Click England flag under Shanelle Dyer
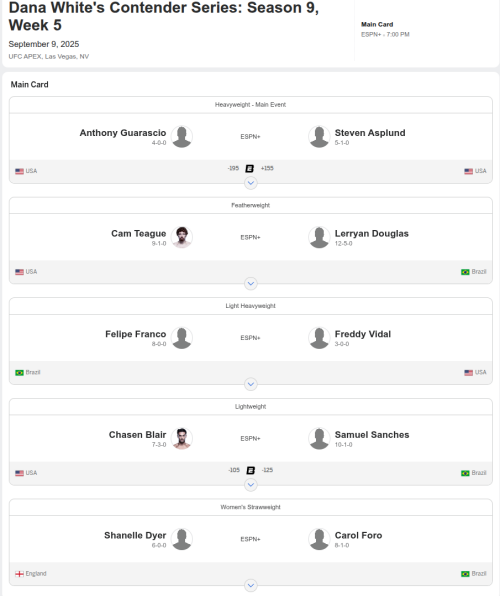 pyautogui.click(x=19, y=574)
